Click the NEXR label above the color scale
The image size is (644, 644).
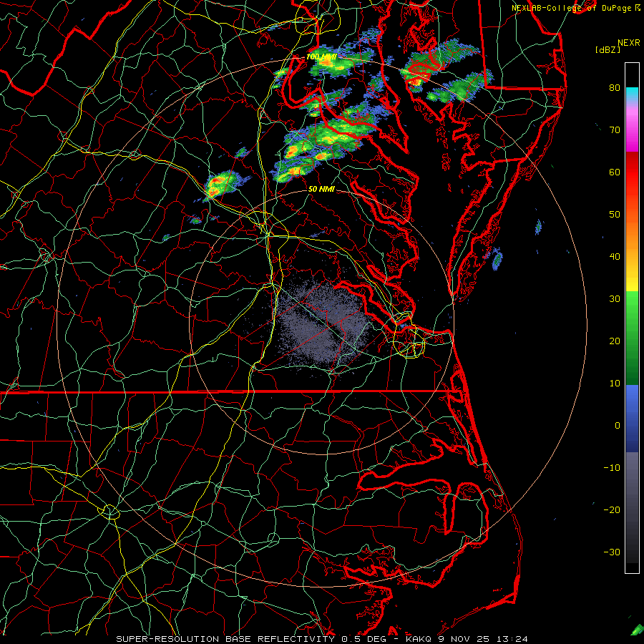[629, 43]
